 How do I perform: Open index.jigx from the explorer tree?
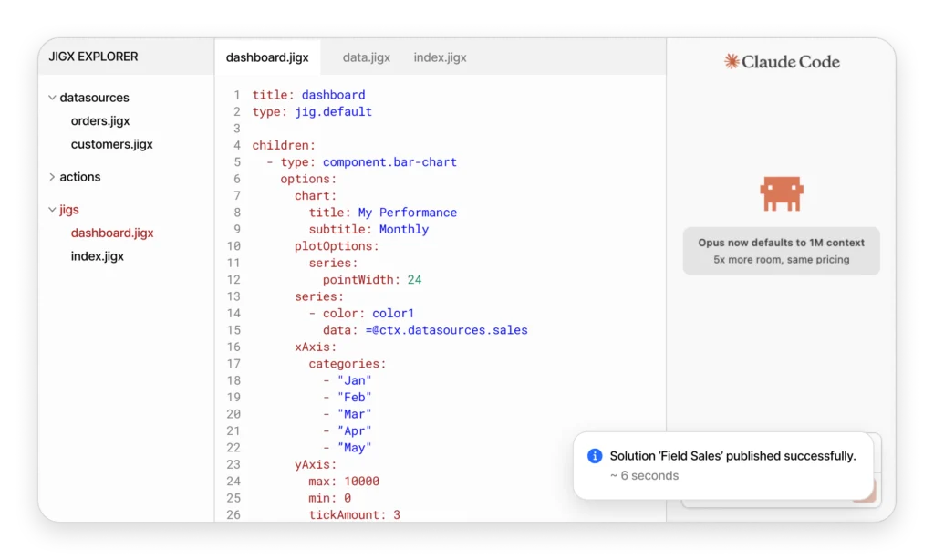click(x=98, y=256)
